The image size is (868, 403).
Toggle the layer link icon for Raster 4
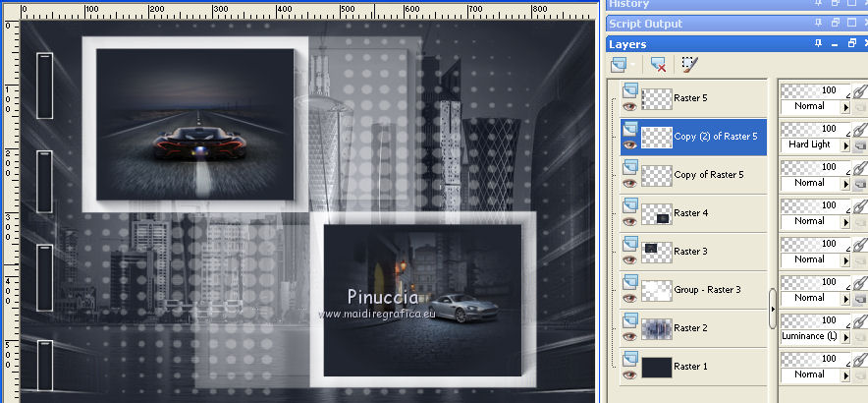point(860,205)
